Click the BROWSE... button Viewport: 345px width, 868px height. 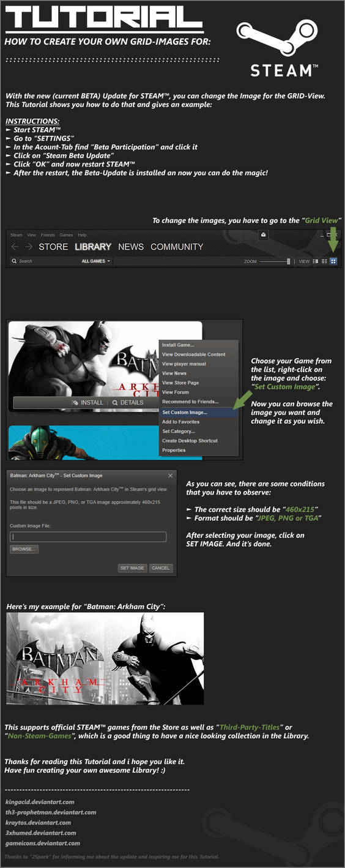pos(24,550)
